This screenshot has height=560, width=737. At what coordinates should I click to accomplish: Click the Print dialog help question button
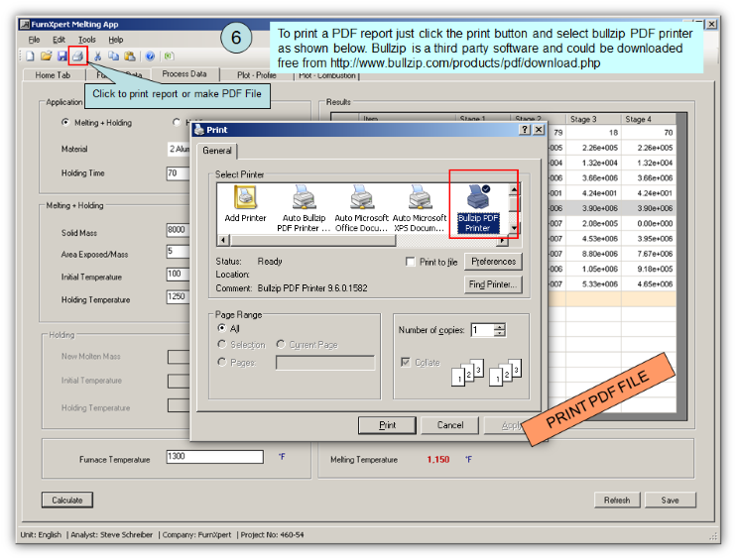(525, 130)
